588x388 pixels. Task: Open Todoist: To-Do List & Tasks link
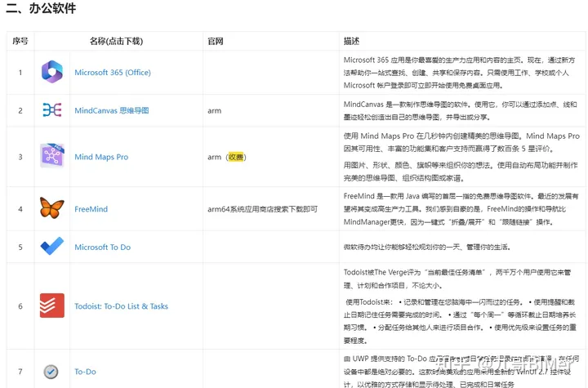pos(121,306)
